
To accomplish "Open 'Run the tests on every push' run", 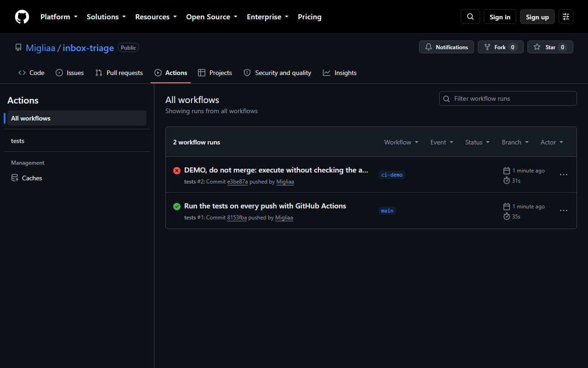I will 265,206.
